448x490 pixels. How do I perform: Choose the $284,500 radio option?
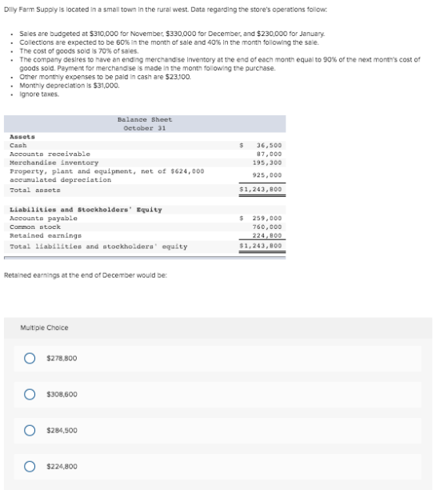tap(30, 430)
